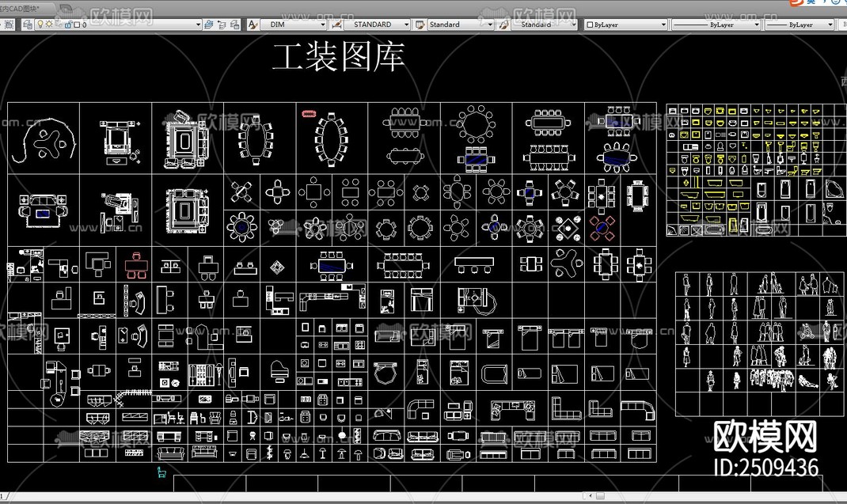The image size is (847, 504).
Task: Open the Table Style icon
Action: point(420,25)
